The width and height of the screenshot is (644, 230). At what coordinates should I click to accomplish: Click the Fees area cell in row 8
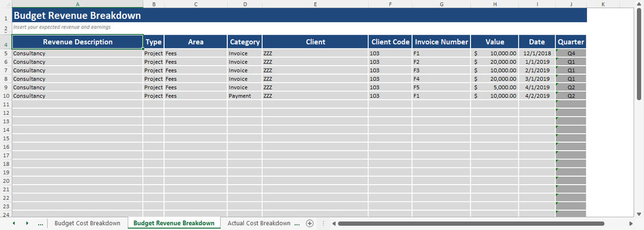pyautogui.click(x=196, y=79)
